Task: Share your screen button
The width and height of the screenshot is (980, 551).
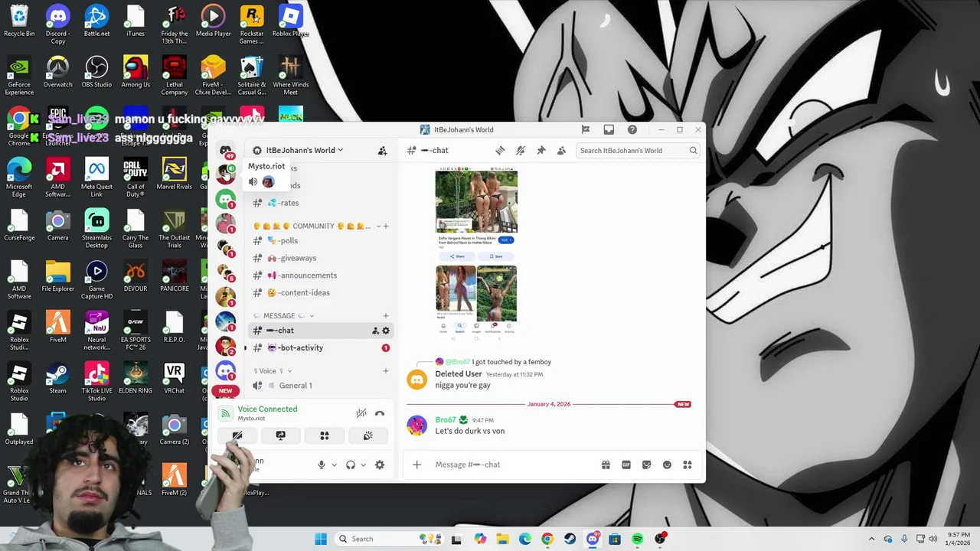Action: coord(281,435)
